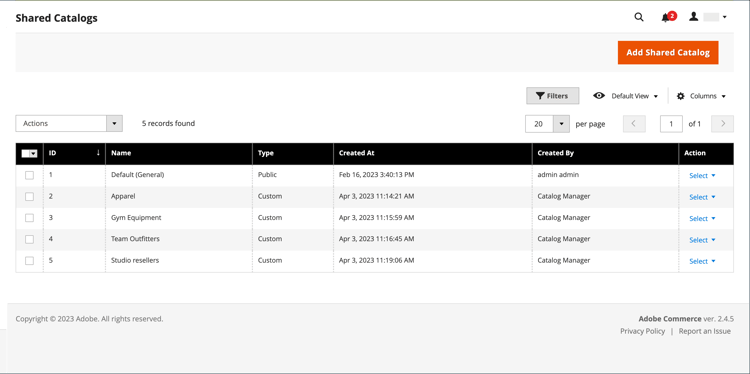Click the Default (General) catalog name
This screenshot has height=374, width=750.
[x=137, y=175]
